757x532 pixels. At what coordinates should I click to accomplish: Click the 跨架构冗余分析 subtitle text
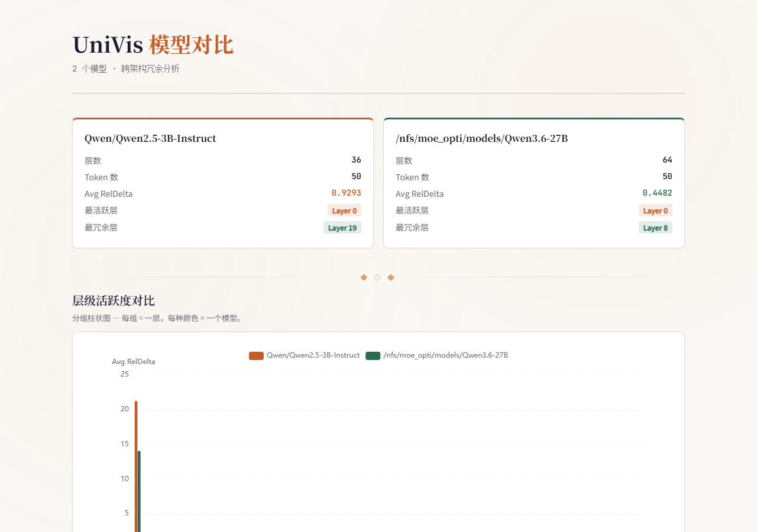(x=150, y=69)
